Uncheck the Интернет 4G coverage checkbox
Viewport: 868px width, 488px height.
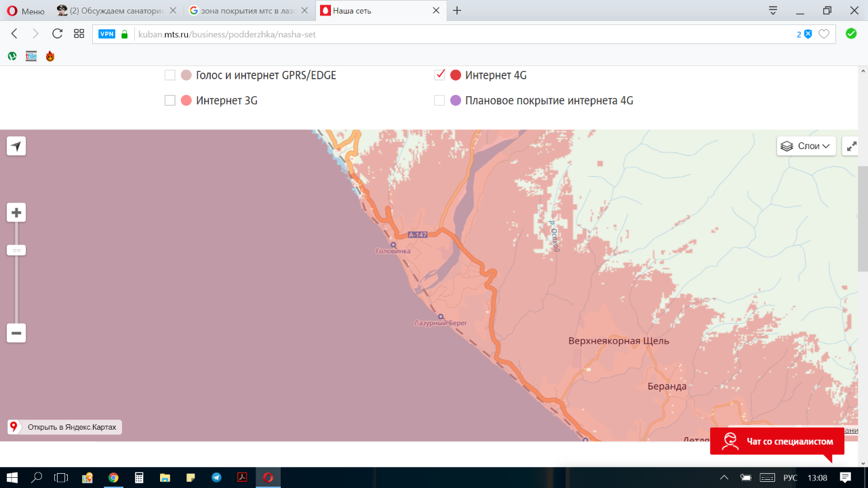tap(439, 75)
